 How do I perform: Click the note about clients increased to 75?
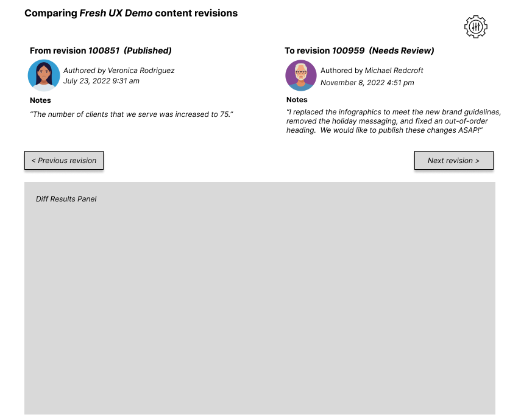(132, 114)
